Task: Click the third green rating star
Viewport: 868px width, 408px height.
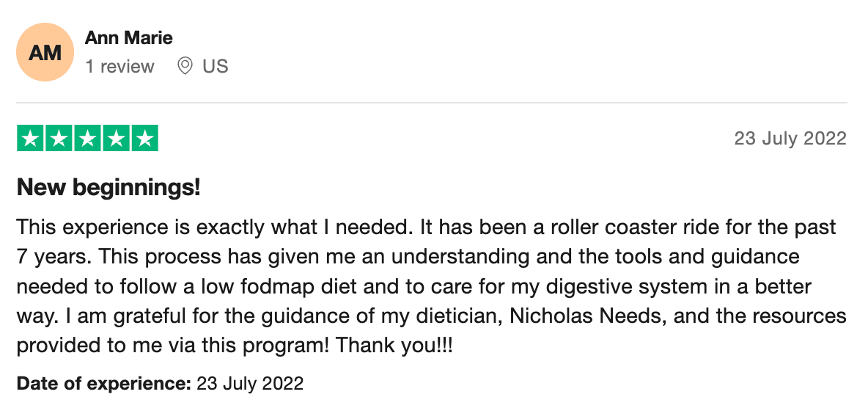Action: click(87, 138)
